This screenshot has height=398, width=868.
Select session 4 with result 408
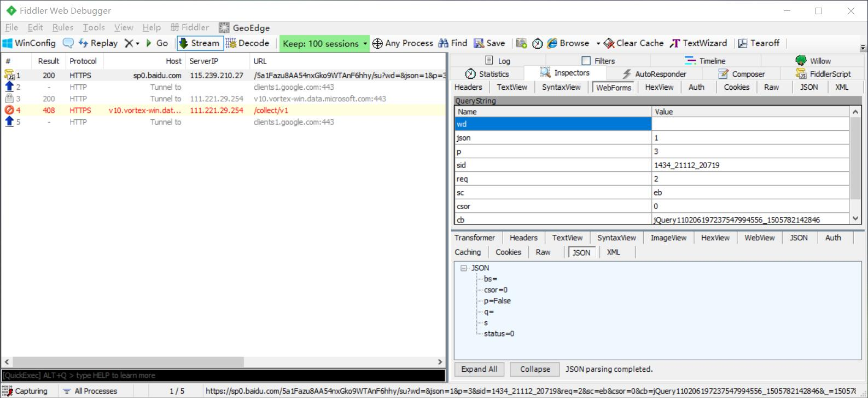(223, 110)
